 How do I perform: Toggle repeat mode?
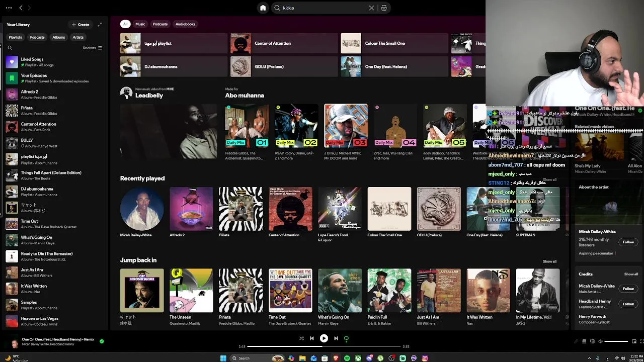tap(346, 338)
